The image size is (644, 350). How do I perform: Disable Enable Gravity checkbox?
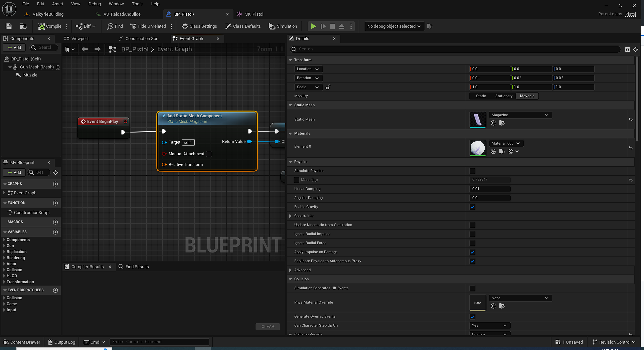pos(472,207)
